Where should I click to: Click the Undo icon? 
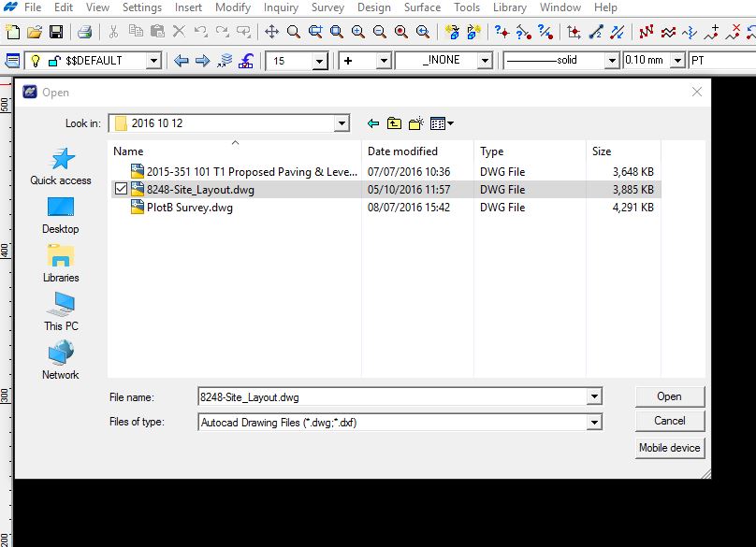203,31
